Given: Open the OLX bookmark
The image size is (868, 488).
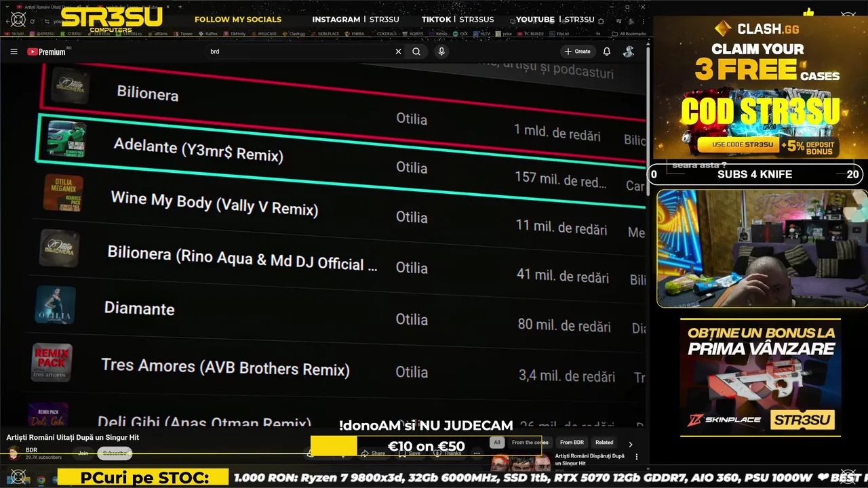Looking at the screenshot, I should pyautogui.click(x=461, y=33).
